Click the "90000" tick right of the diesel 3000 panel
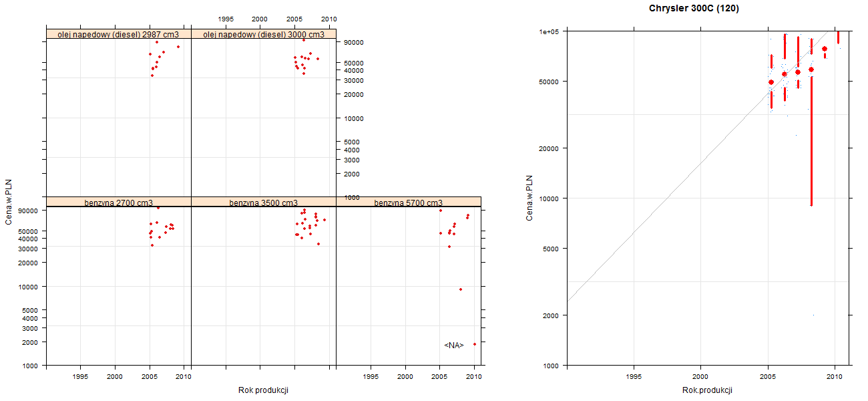 353,42
